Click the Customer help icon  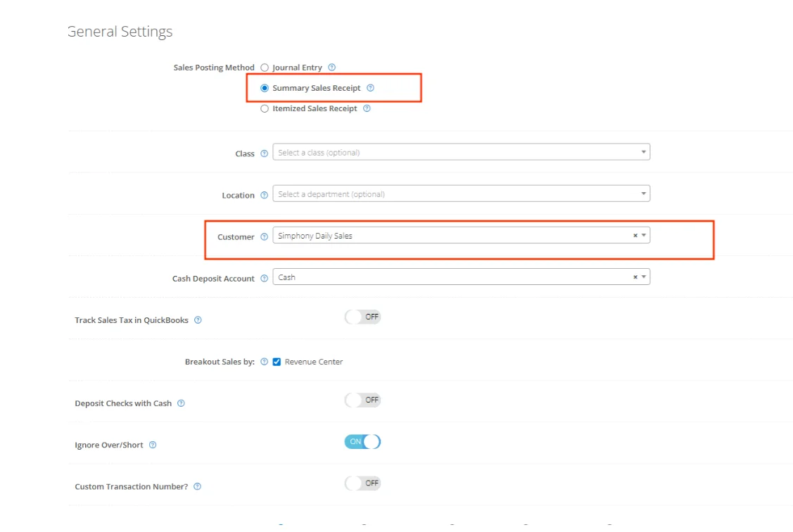click(x=264, y=237)
